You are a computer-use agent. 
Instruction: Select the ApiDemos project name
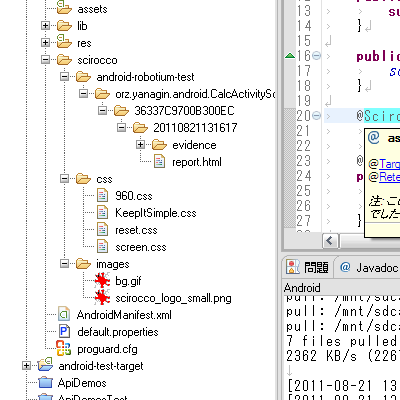tap(82, 383)
